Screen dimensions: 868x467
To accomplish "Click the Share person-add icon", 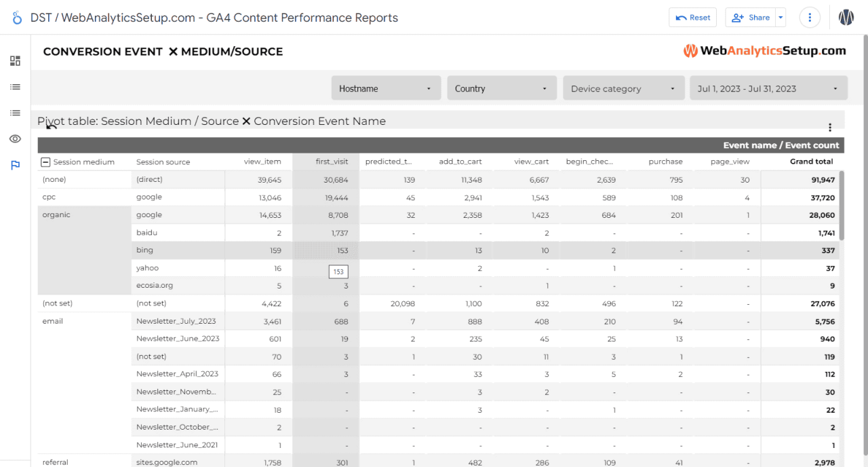I will pyautogui.click(x=738, y=17).
